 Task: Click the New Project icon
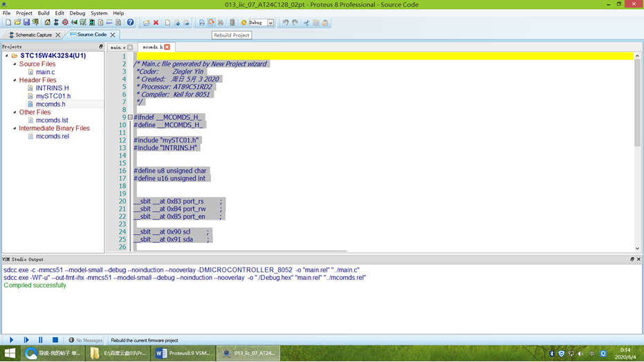[x=8, y=23]
